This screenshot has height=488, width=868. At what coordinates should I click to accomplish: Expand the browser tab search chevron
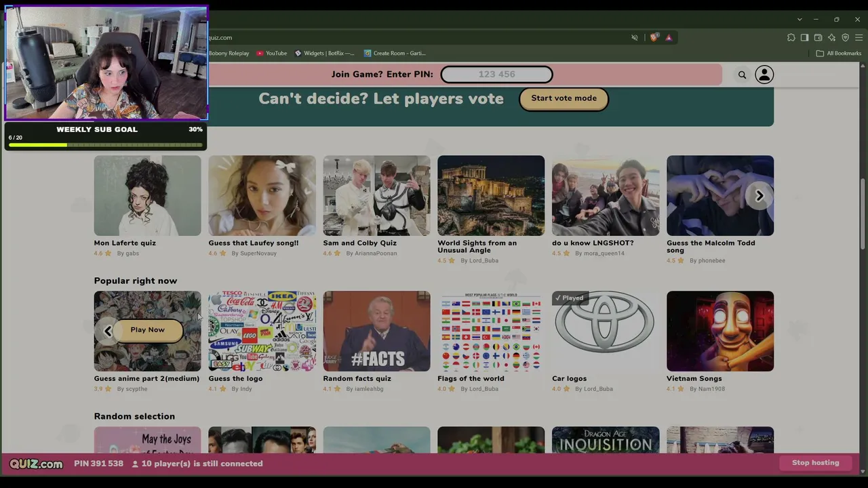click(800, 20)
